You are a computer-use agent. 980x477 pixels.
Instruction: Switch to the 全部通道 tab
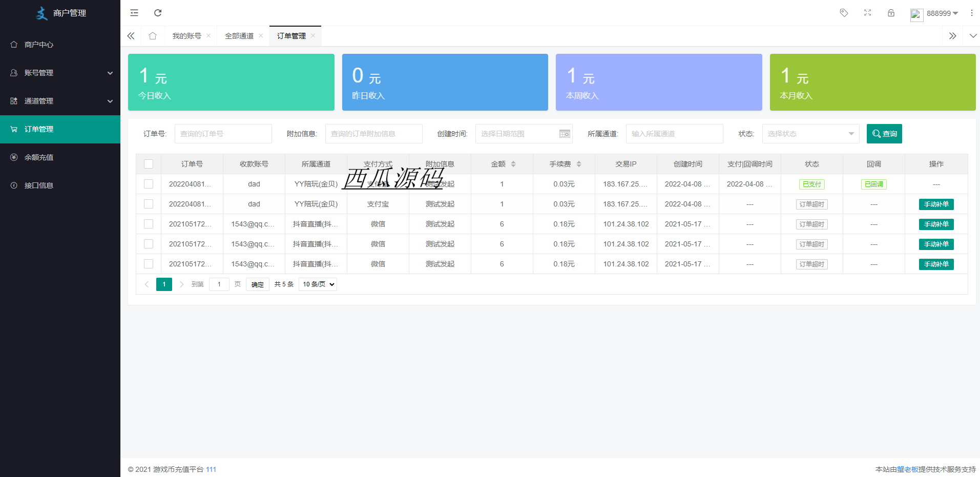(239, 36)
